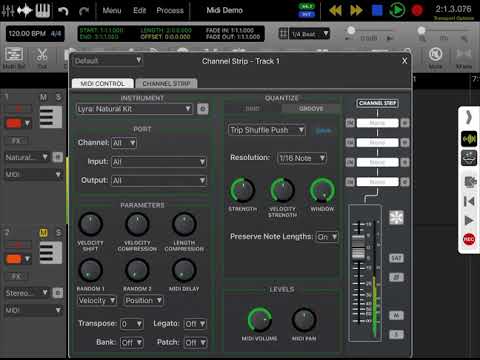
Task: Toggle second effect slot IN button
Action: coord(350,143)
